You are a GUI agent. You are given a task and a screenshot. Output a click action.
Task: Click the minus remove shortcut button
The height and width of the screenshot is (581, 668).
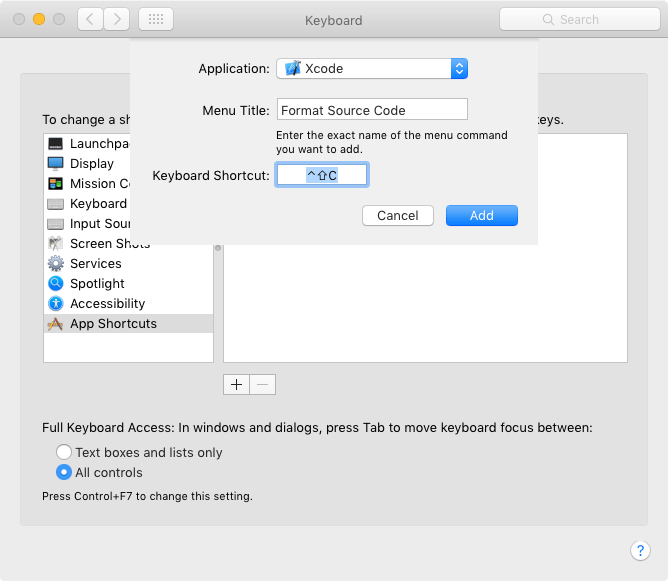tap(263, 385)
